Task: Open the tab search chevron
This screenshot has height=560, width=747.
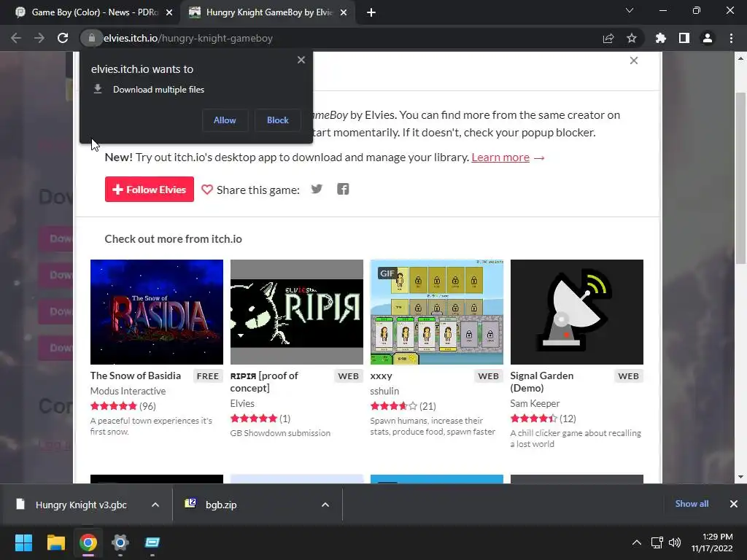Action: [x=630, y=10]
